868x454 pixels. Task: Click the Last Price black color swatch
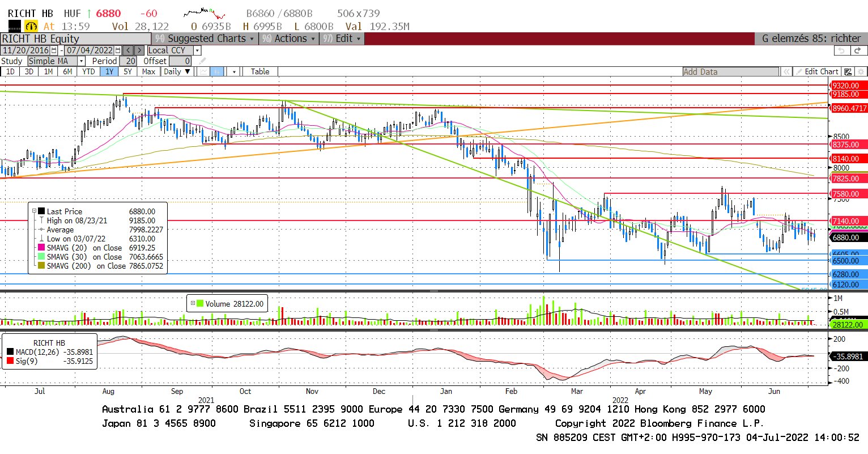(41, 211)
